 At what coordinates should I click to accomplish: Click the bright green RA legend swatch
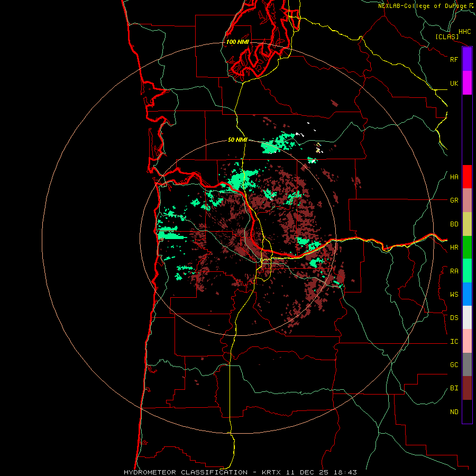click(467, 271)
